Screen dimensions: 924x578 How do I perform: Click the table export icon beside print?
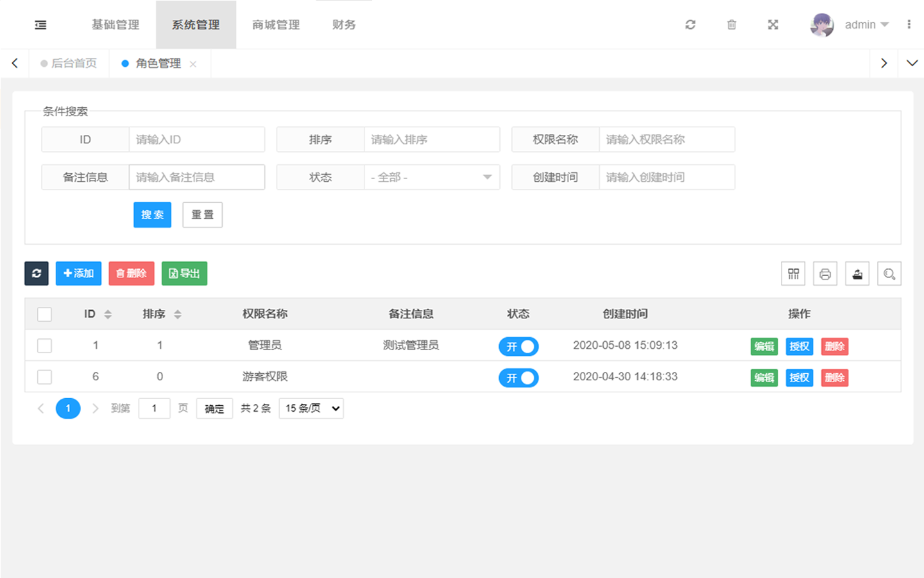point(857,274)
